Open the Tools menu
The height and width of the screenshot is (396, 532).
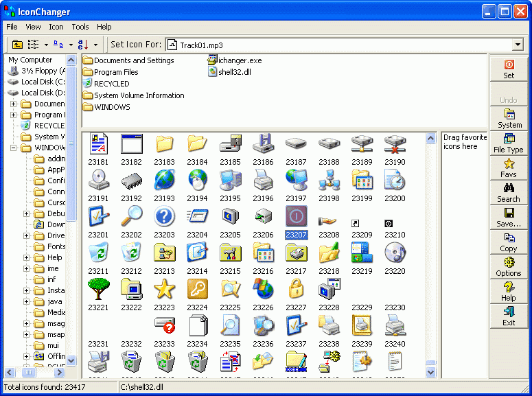pyautogui.click(x=80, y=27)
